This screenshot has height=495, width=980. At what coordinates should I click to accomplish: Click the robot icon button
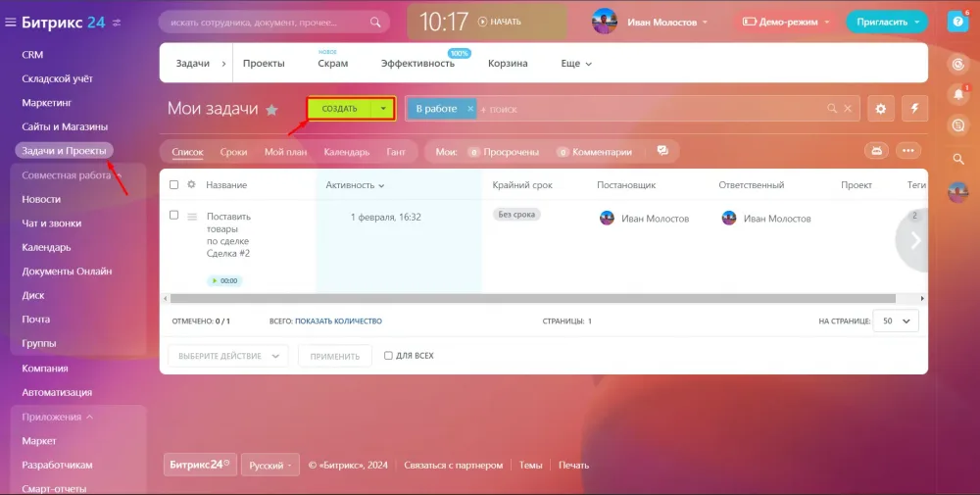877,151
